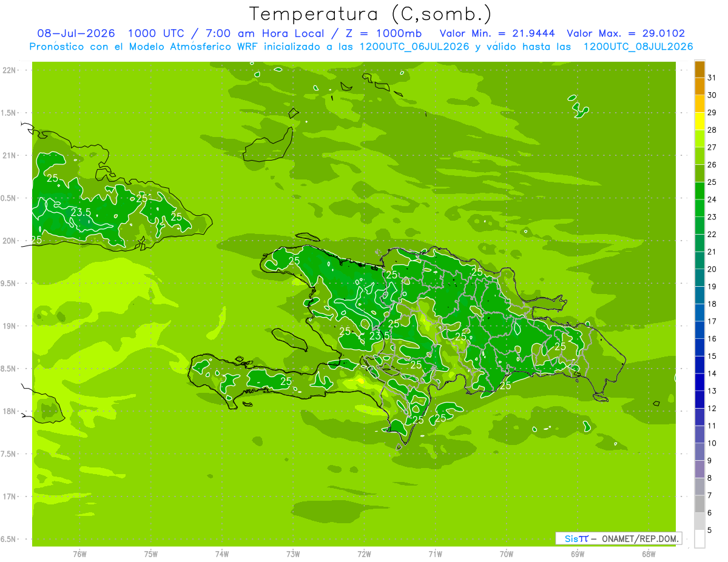The width and height of the screenshot is (728, 562).
Task: Click '7:00 am Hora Local' text
Action: [266, 33]
